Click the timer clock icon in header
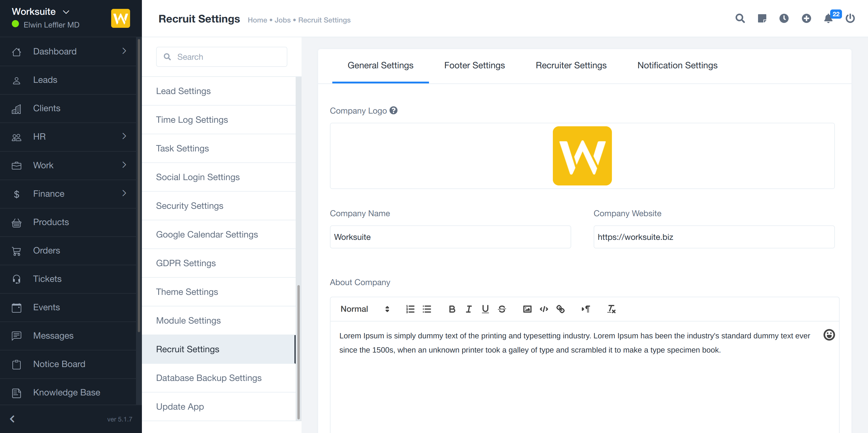The image size is (868, 433). [x=784, y=19]
